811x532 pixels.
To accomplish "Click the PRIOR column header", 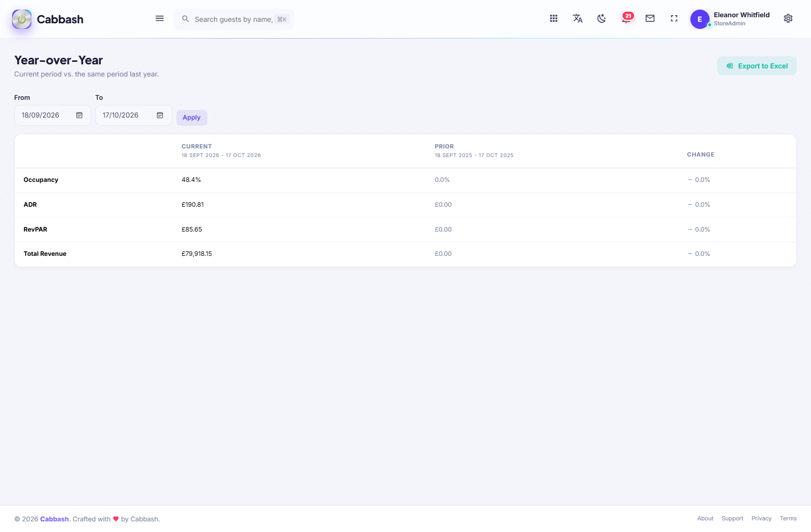I will point(444,146).
